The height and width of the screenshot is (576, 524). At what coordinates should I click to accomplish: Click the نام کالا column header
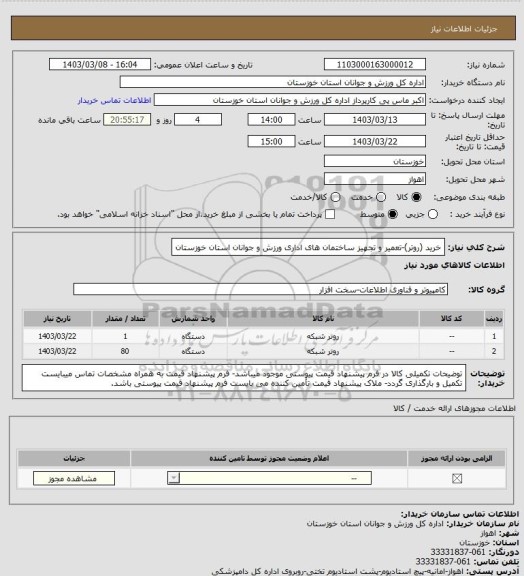point(323,319)
